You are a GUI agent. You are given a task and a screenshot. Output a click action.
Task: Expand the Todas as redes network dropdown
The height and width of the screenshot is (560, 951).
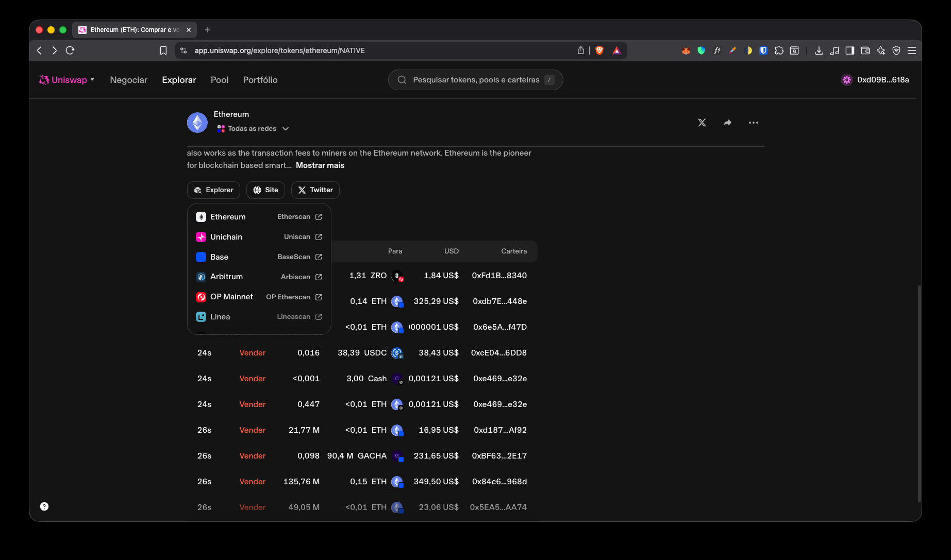pos(253,129)
